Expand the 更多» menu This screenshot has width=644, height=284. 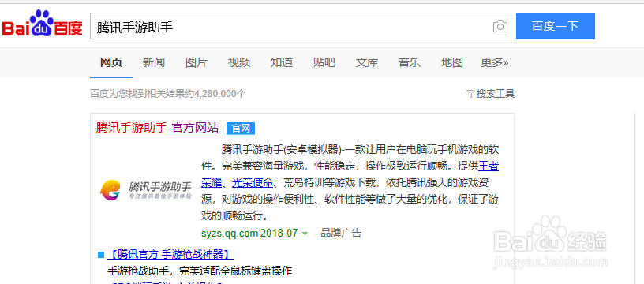(495, 62)
